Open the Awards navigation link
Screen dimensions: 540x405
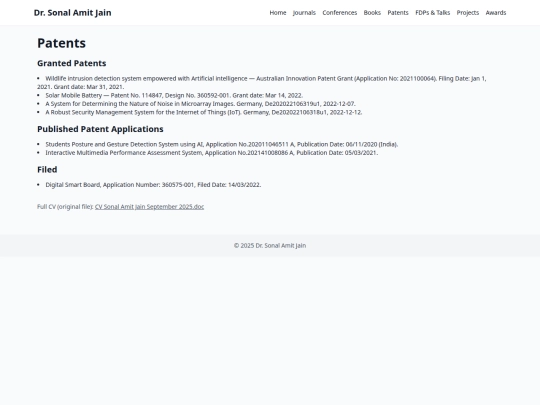pos(496,13)
